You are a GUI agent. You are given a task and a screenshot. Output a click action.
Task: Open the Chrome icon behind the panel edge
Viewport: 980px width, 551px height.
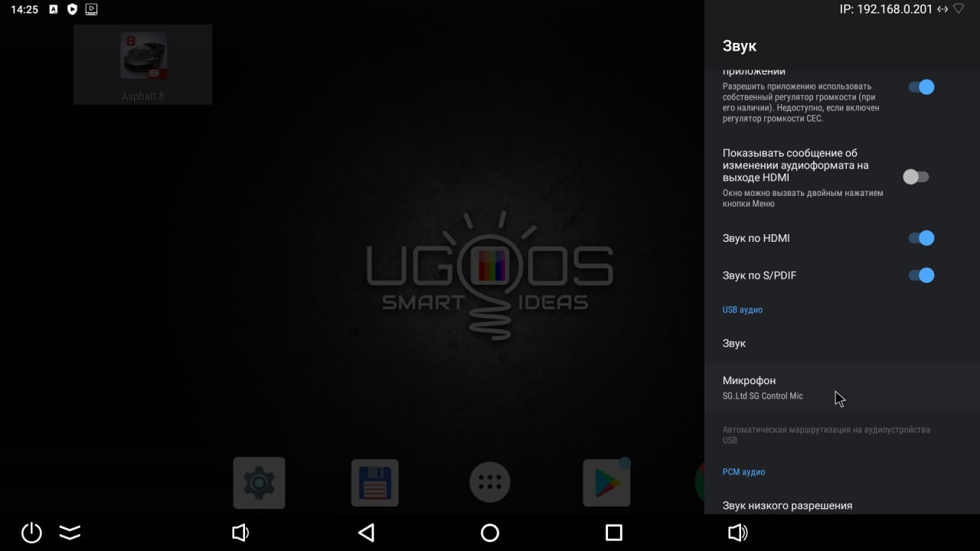coord(699,482)
